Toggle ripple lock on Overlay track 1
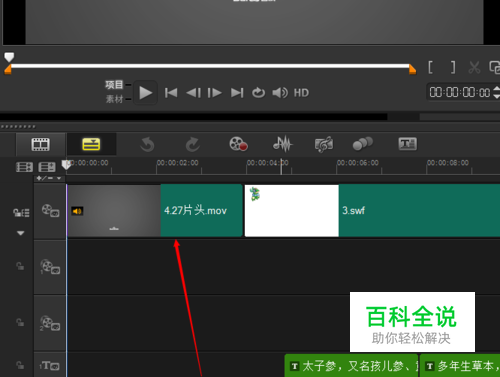 [x=20, y=266]
